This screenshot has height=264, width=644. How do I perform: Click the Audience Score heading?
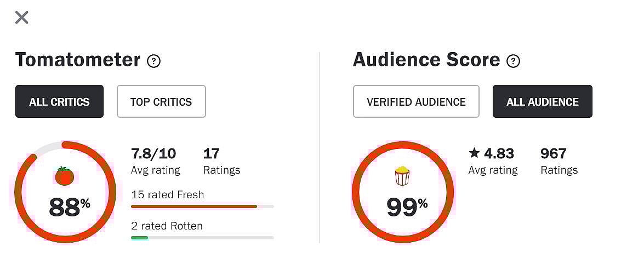[x=426, y=60]
